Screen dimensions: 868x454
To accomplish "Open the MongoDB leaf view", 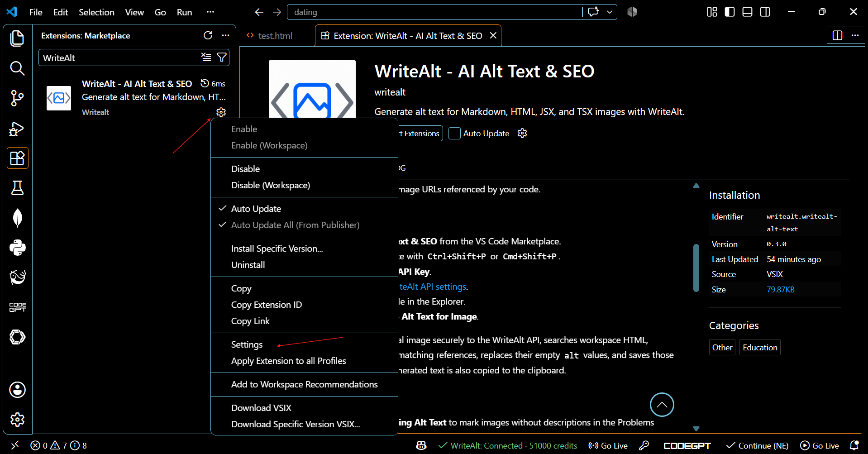I will click(x=17, y=218).
